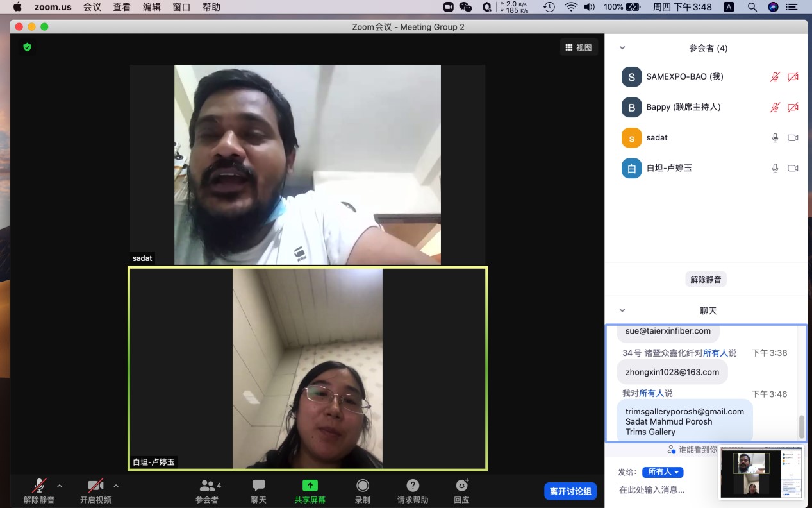Screen dimensions: 812x508
Task: Toggle sadat's microphone icon in participants list
Action: [775, 138]
